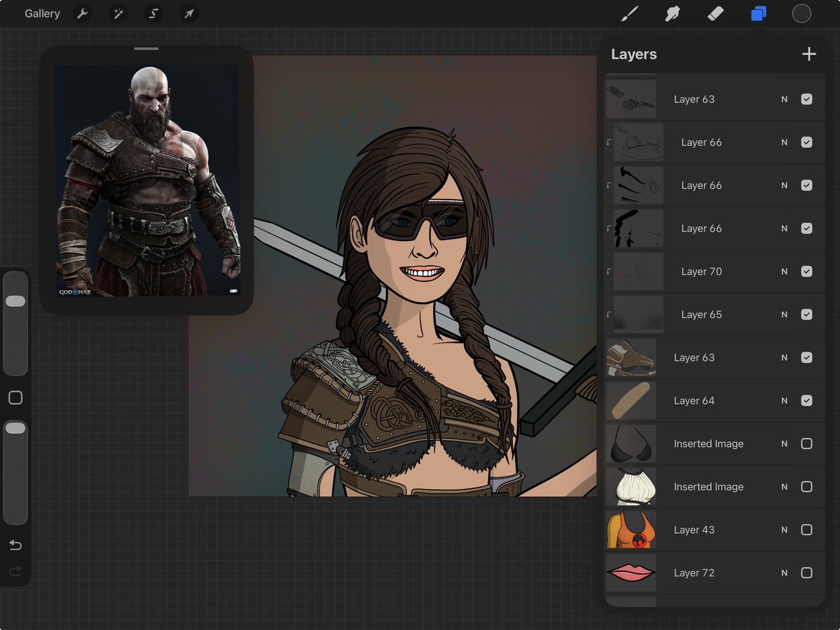Open the Adjustments magic wand menu
The width and height of the screenshot is (840, 630).
[x=118, y=13]
